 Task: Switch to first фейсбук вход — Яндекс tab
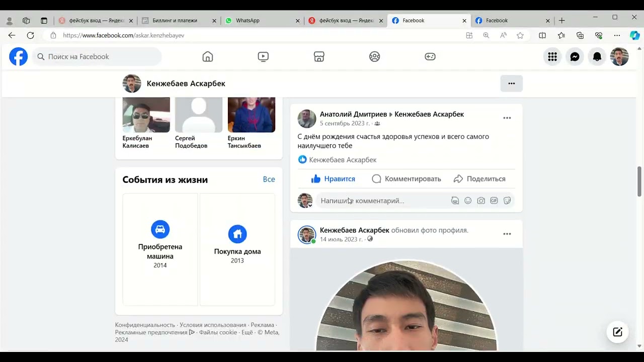coord(97,21)
